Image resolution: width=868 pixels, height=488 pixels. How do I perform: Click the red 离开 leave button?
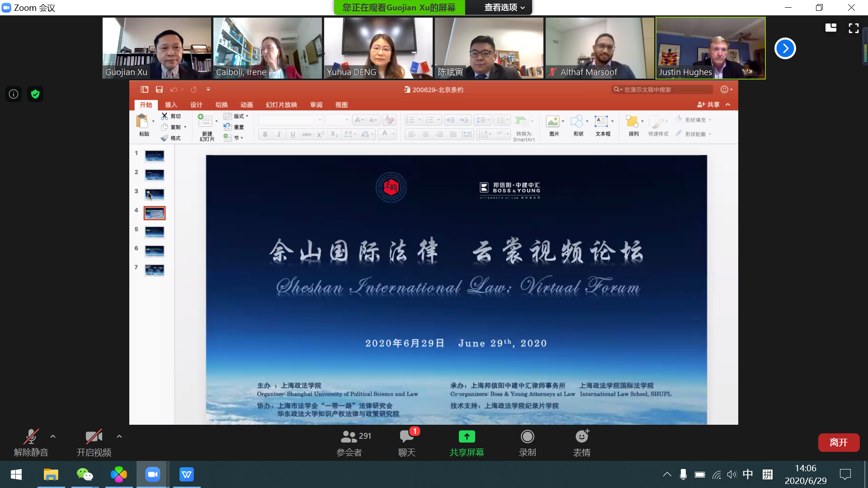coord(839,442)
